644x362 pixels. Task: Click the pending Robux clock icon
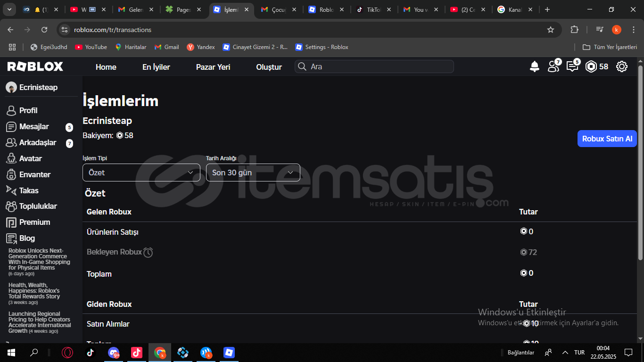(x=148, y=252)
